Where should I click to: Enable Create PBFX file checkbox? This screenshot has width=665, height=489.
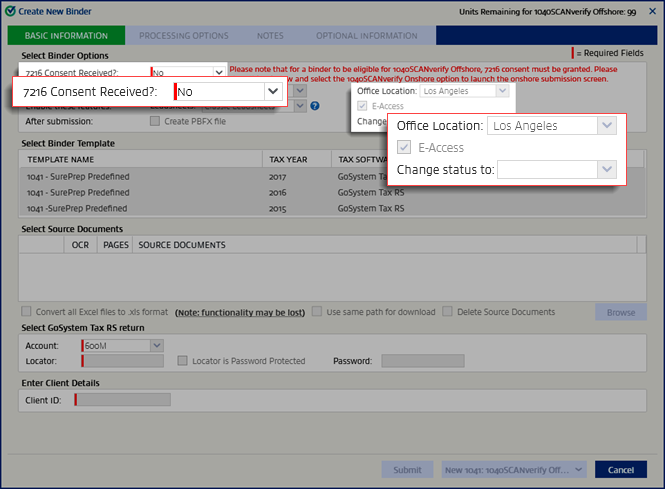155,121
